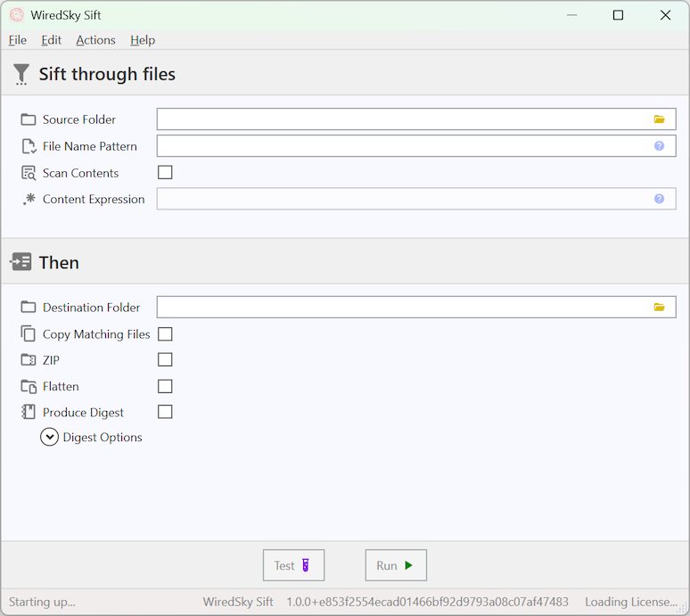Enable the Scan Contents checkbox
This screenshot has width=690, height=616.
tap(165, 172)
